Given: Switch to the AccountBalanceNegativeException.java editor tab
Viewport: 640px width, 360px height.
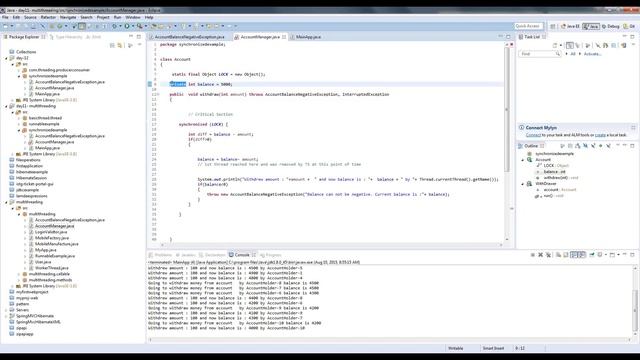Looking at the screenshot, I should (189, 37).
